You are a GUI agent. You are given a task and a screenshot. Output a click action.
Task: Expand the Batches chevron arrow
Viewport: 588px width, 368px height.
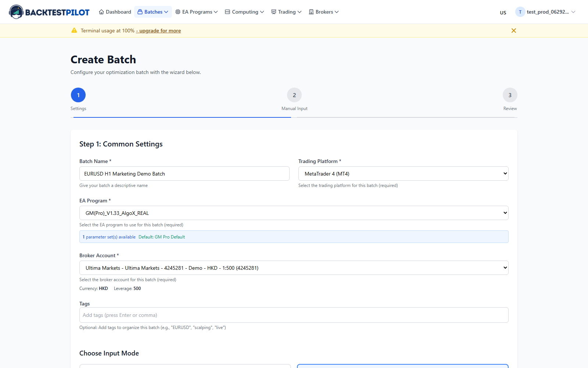click(x=166, y=12)
